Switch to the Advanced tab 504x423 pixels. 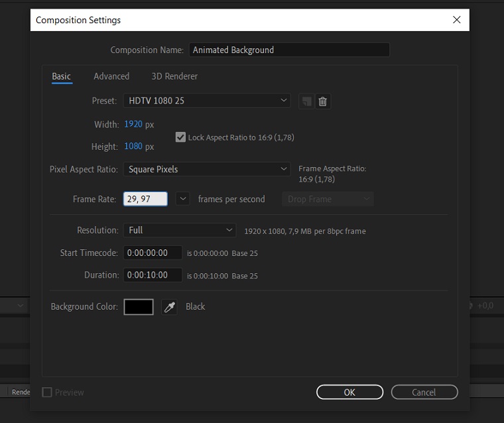pyautogui.click(x=111, y=76)
